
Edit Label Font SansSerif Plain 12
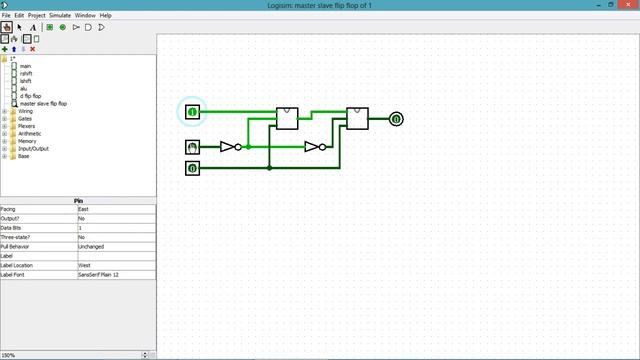tap(116, 275)
